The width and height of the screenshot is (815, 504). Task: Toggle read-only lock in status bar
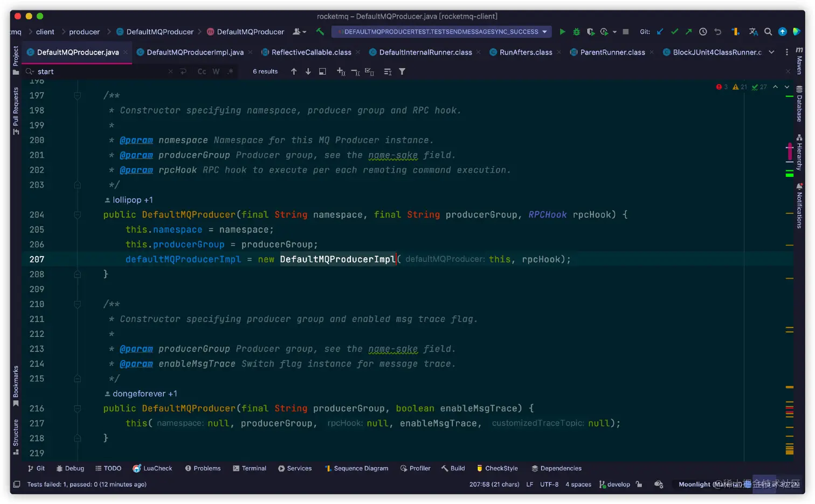(639, 484)
